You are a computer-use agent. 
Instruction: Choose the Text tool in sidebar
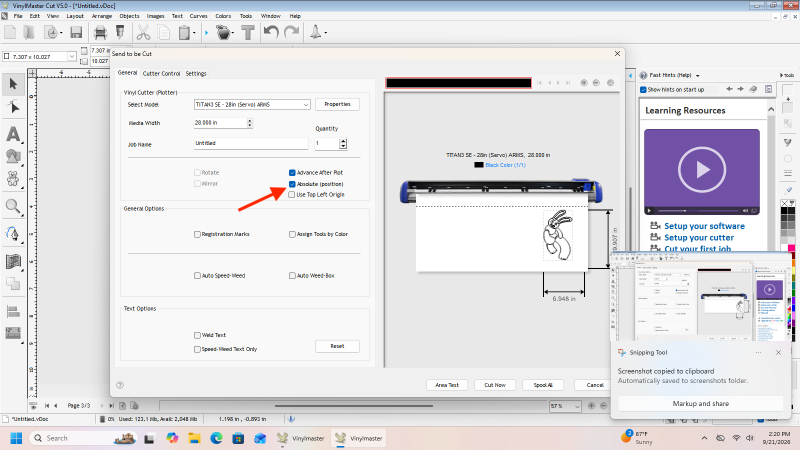click(x=13, y=134)
